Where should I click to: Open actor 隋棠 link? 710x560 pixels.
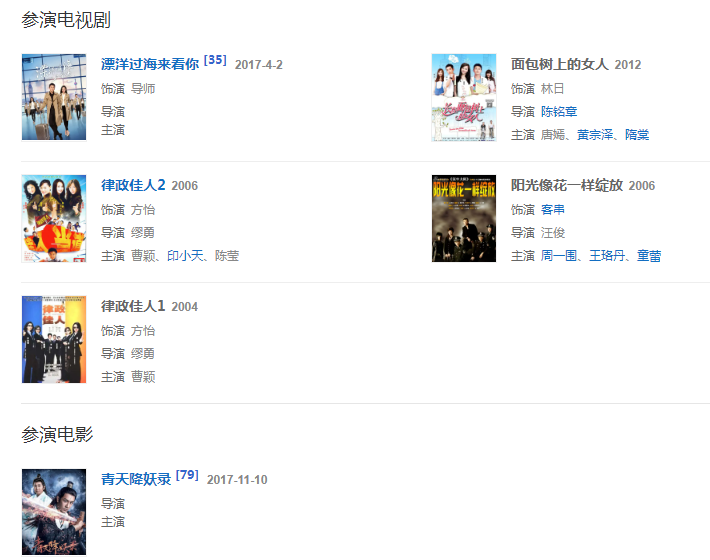point(637,135)
